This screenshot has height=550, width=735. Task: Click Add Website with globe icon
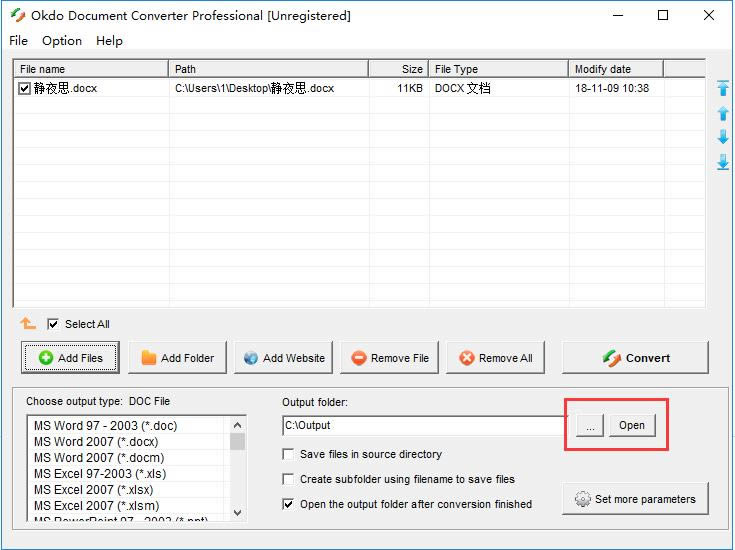(283, 358)
